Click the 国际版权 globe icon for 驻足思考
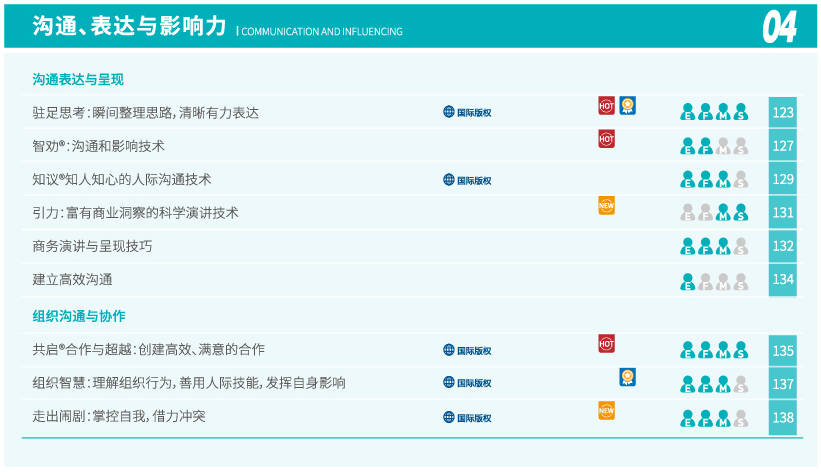 tap(449, 112)
